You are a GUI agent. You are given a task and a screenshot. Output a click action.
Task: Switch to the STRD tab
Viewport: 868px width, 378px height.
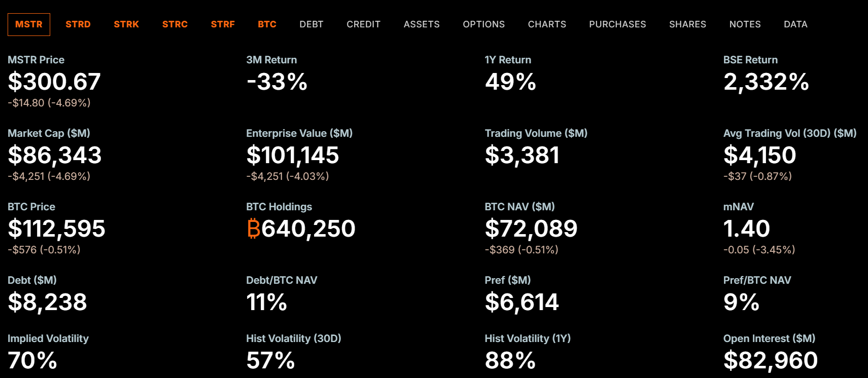click(78, 24)
